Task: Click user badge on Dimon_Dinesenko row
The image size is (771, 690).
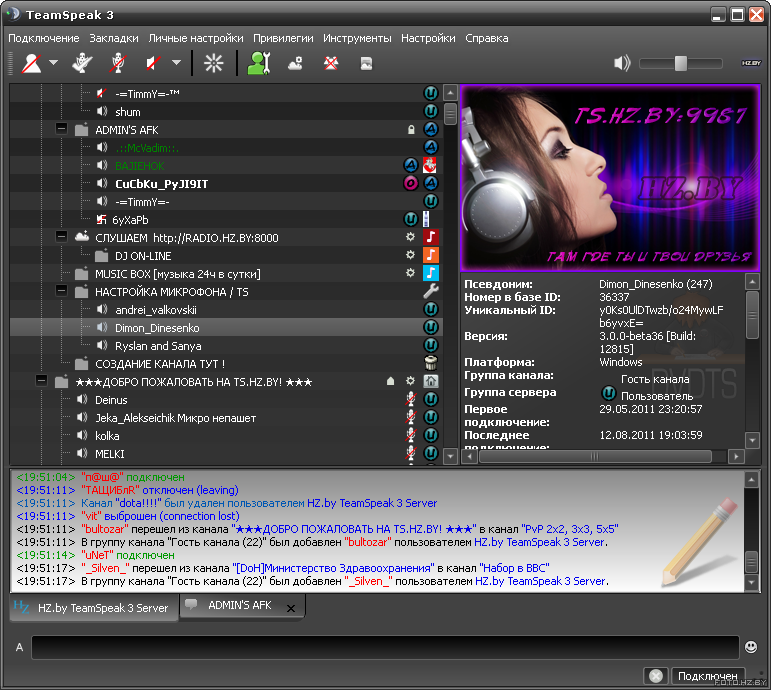Action: (x=431, y=327)
